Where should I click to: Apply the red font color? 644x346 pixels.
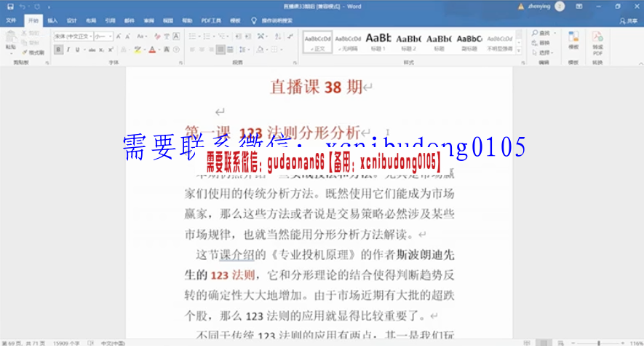coord(152,50)
